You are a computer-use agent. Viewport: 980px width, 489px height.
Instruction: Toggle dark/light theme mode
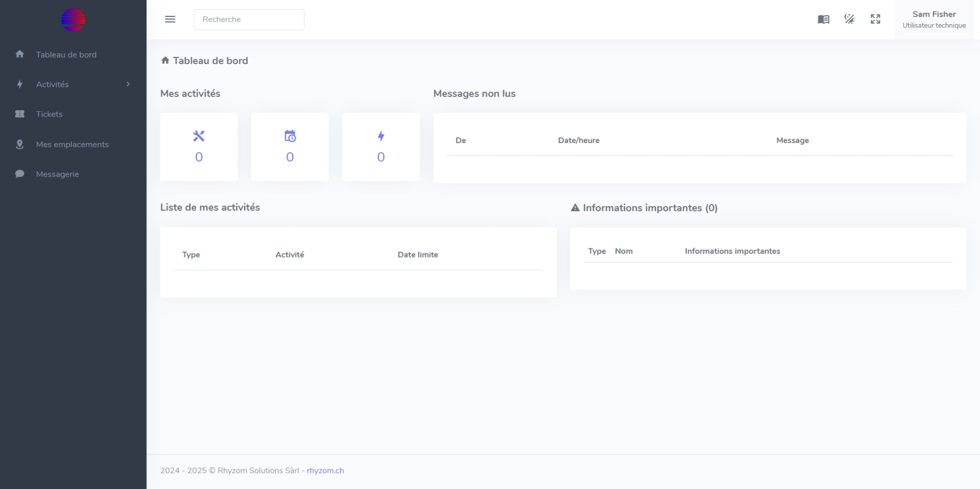pyautogui.click(x=850, y=19)
